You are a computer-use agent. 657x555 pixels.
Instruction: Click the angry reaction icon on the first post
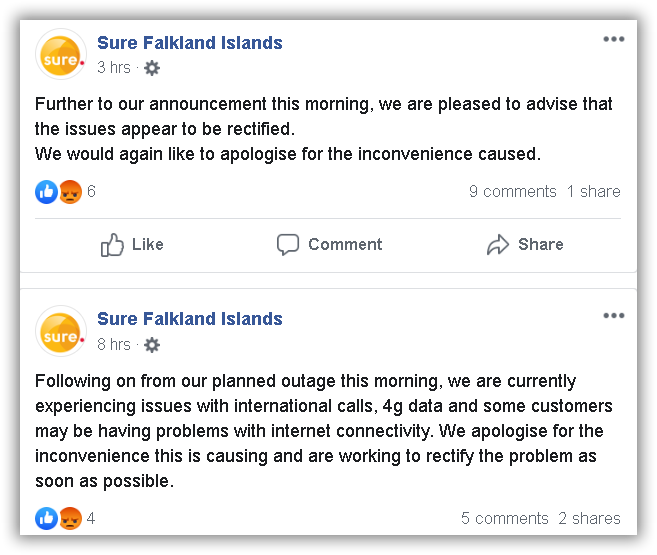[70, 192]
